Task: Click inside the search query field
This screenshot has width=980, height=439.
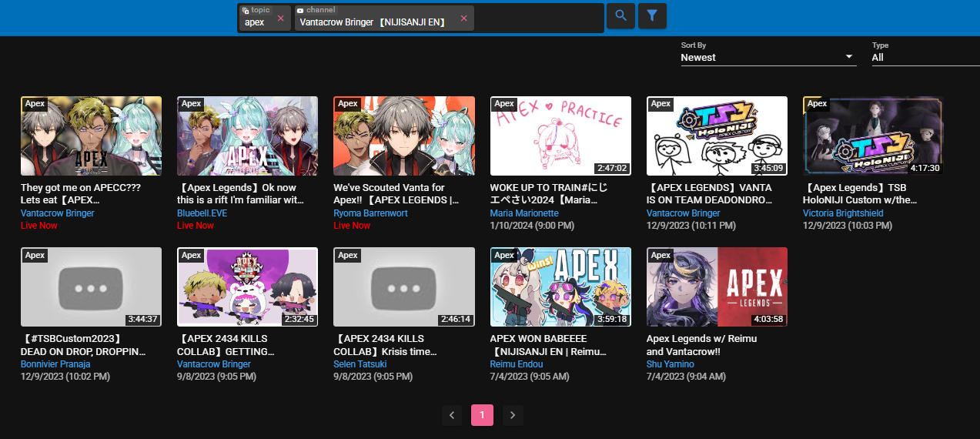Action: tap(537, 18)
